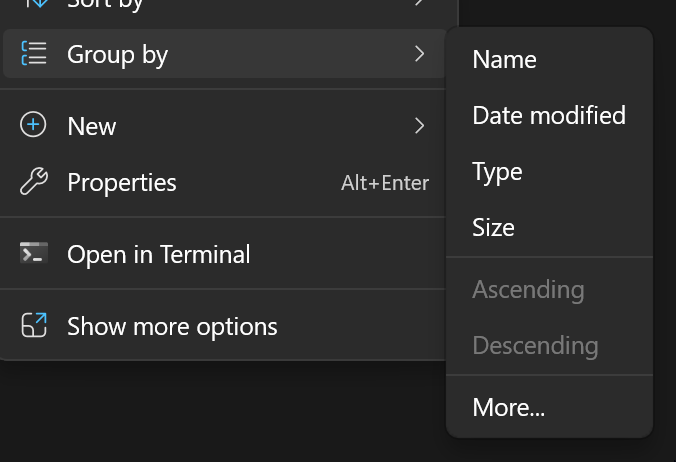Click the wrench icon for Properties
The height and width of the screenshot is (462, 676).
(34, 182)
